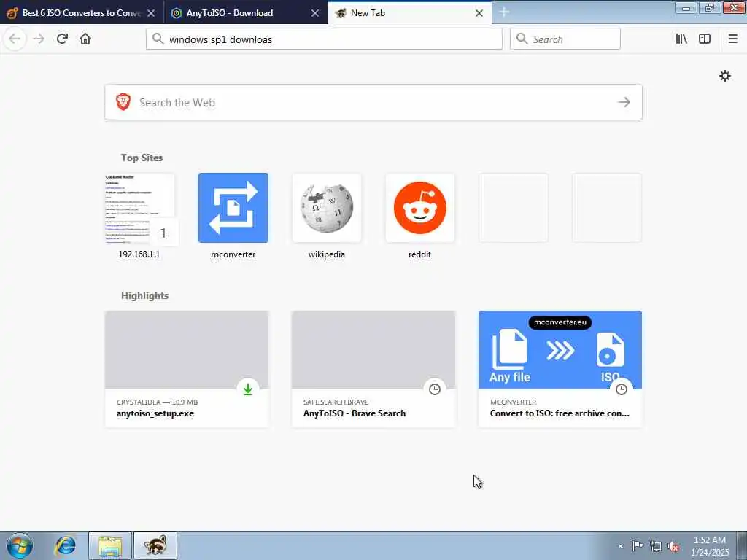Screen dimensions: 747x560
Task: Open the mconverter top site tile
Action: tap(233, 208)
